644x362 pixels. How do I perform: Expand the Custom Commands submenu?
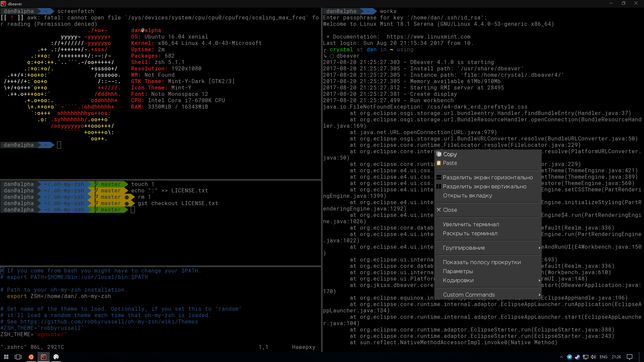coord(488,295)
